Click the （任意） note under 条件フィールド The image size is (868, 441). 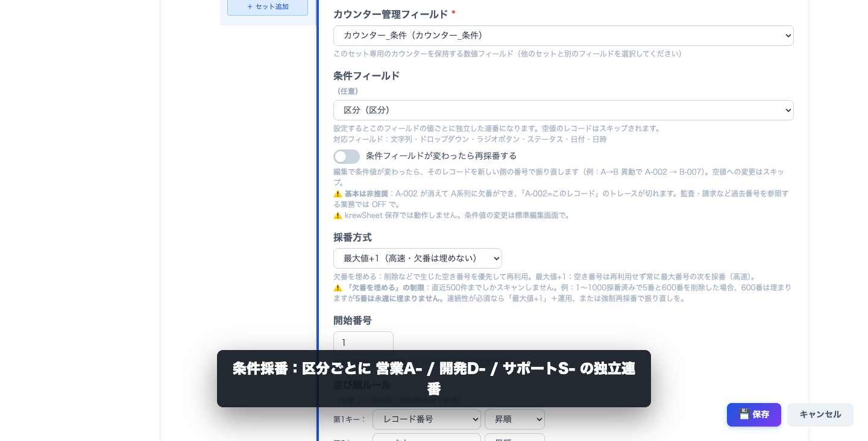pyautogui.click(x=347, y=92)
